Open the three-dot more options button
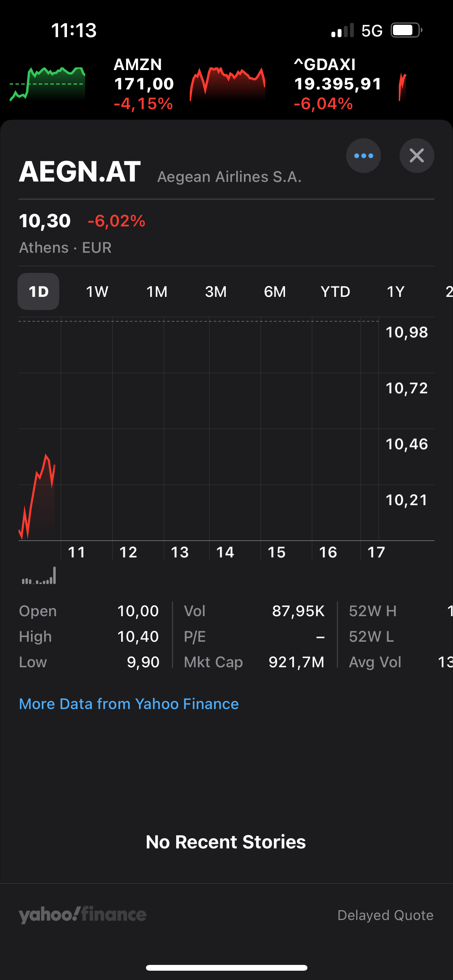 [363, 156]
